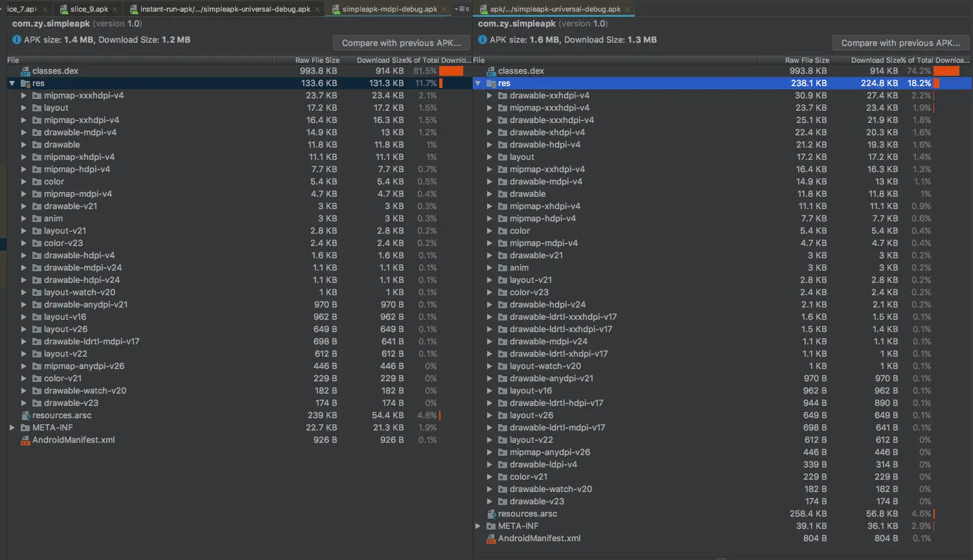Click Compare with previous APK in left panel
973x560 pixels.
pos(401,42)
